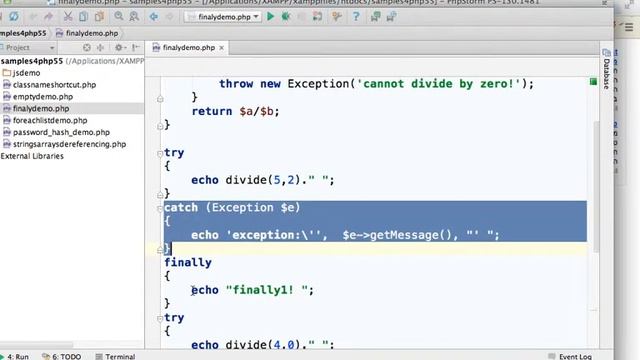Image resolution: width=640 pixels, height=360 pixels.
Task: Collapse the first try block fold marker
Action: 160,154
